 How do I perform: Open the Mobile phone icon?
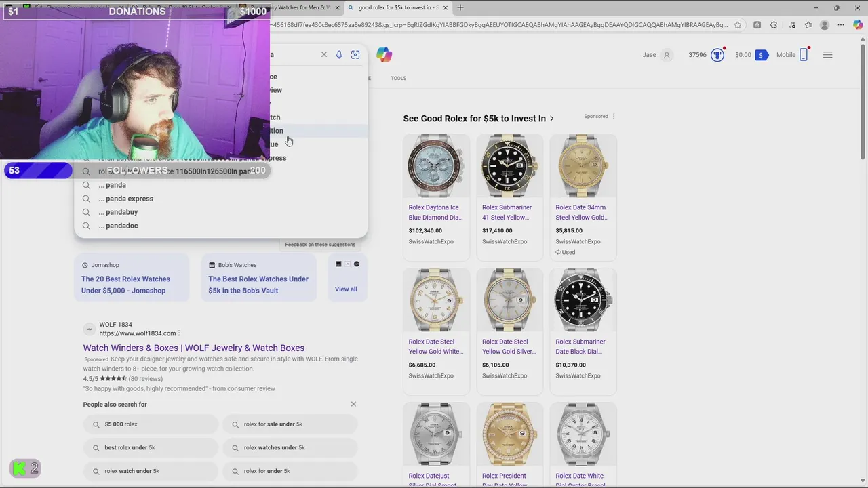click(x=804, y=55)
